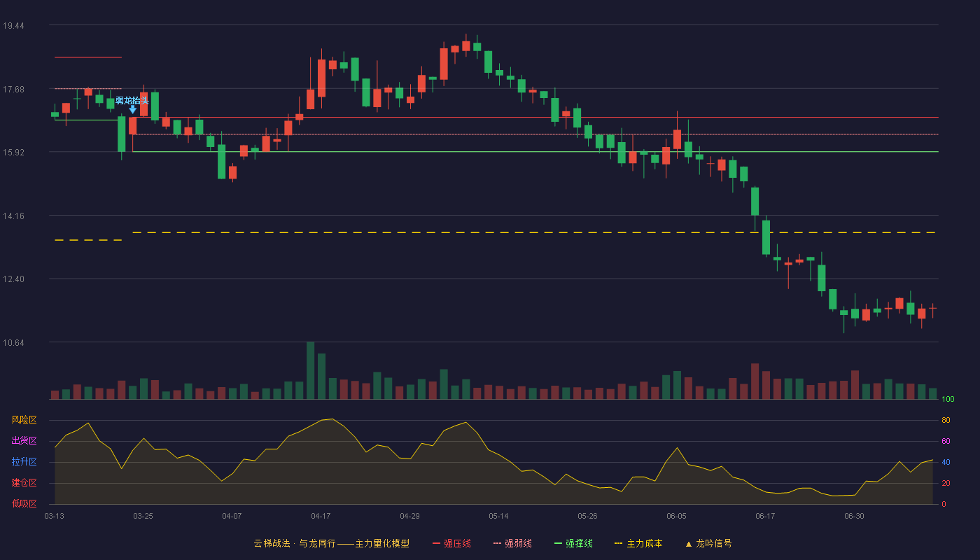Click the 低吸区 zone label
980x560 pixels.
[x=24, y=504]
